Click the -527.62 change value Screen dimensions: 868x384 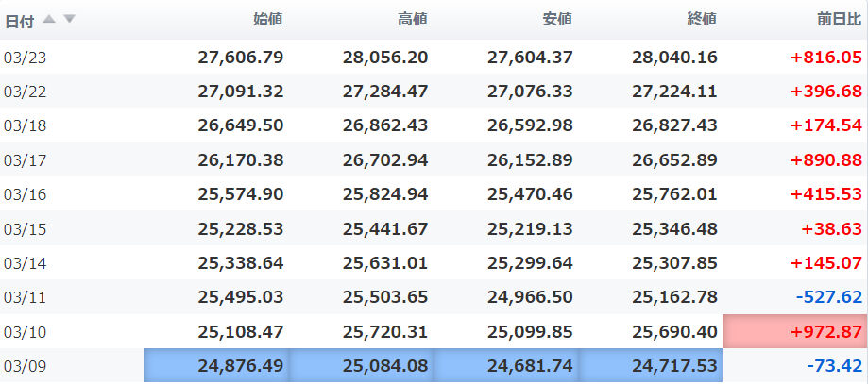(829, 297)
